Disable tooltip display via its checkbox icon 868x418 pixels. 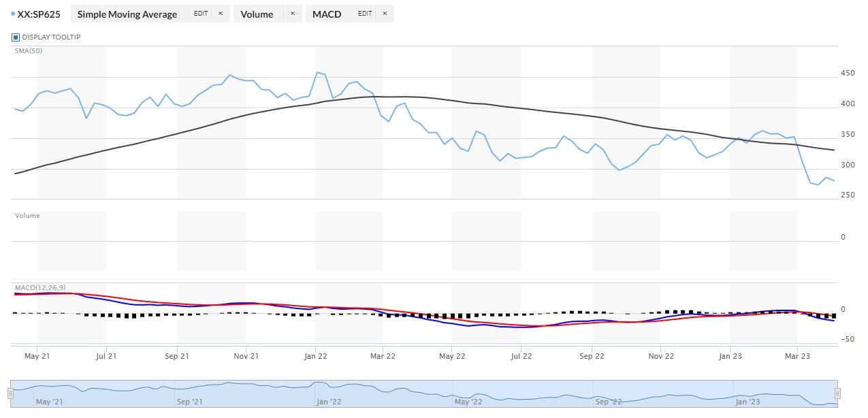pyautogui.click(x=14, y=37)
